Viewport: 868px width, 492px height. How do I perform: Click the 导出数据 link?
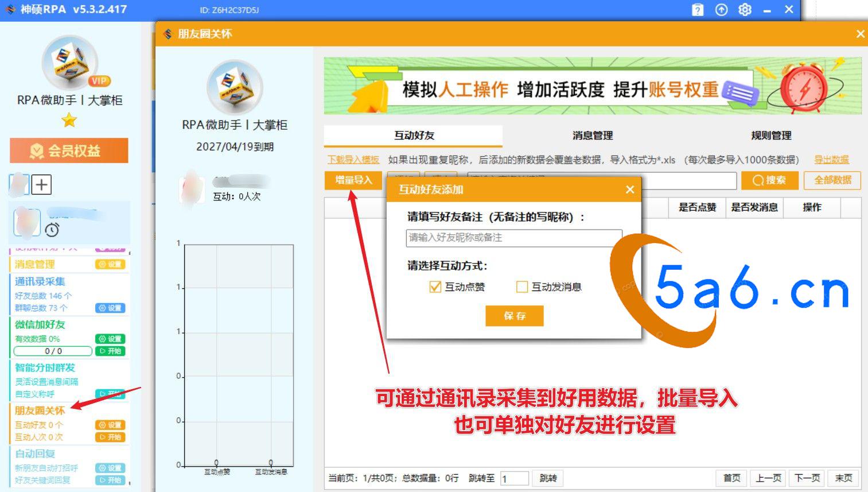(831, 160)
